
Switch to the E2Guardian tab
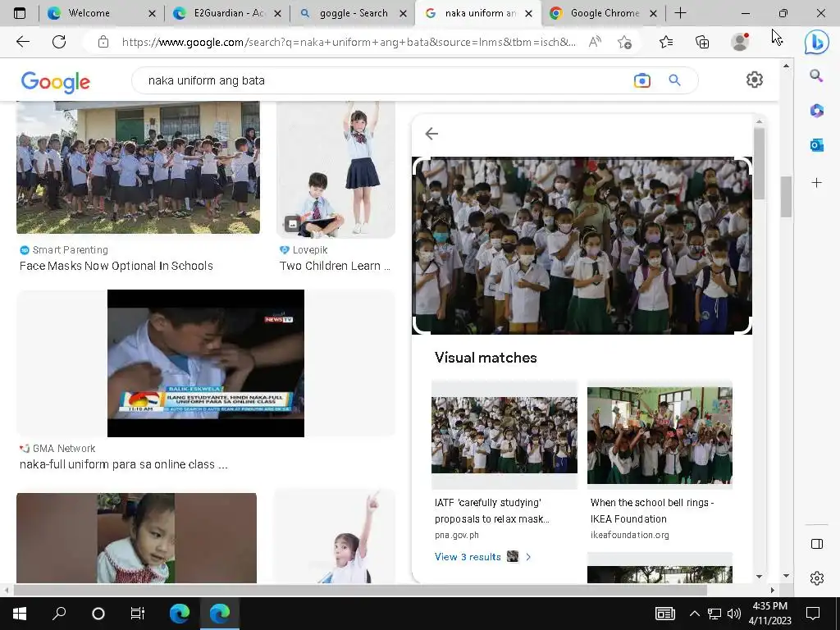click(229, 13)
